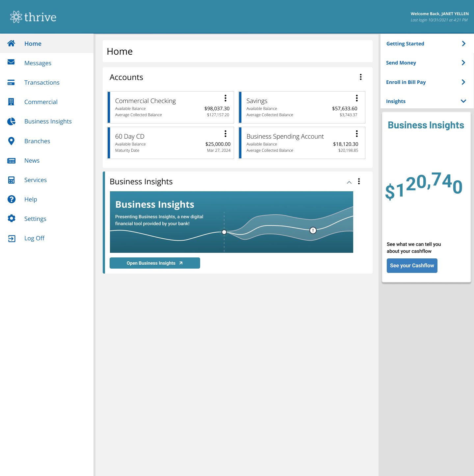The width and height of the screenshot is (474, 476).
Task: Click the Getting Started link
Action: tap(405, 43)
